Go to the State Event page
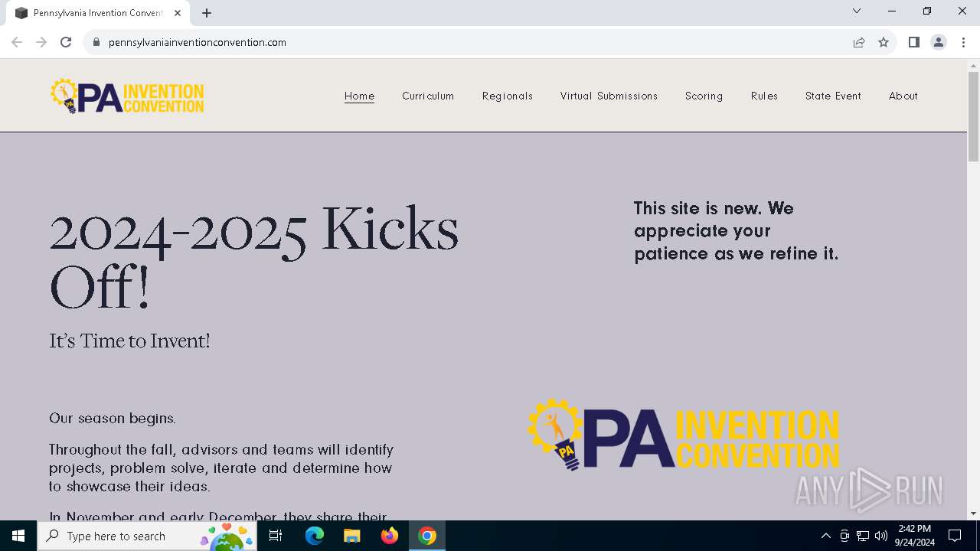The image size is (980, 551). click(833, 96)
